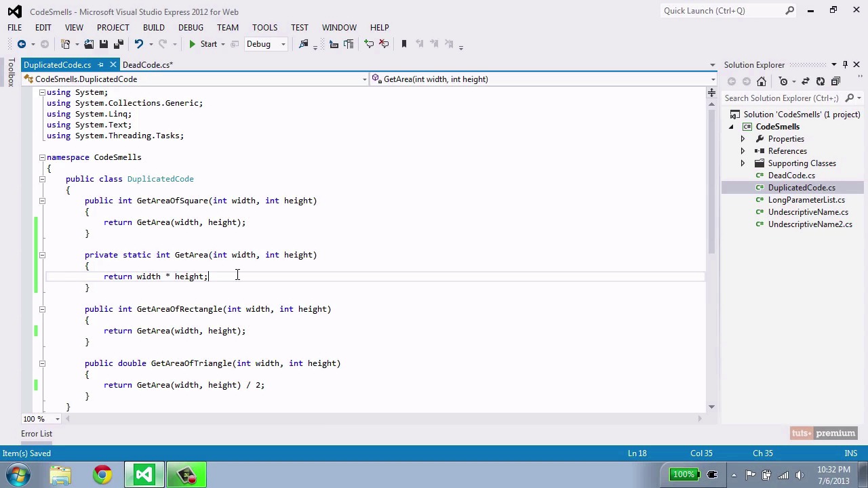This screenshot has width=868, height=488.
Task: Select LongParameterList.cs in Solution Explorer
Action: click(x=806, y=200)
